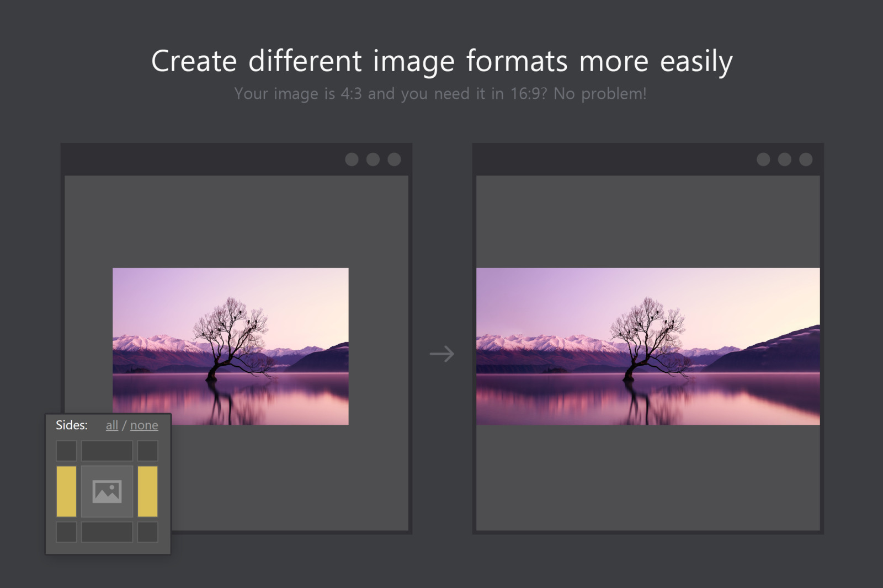Toggle the bottom-left corner cell

[66, 532]
